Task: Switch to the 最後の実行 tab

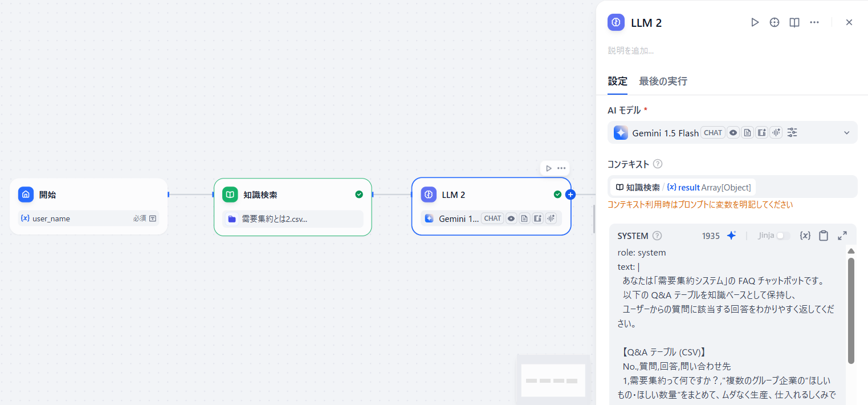Action: coord(663,81)
